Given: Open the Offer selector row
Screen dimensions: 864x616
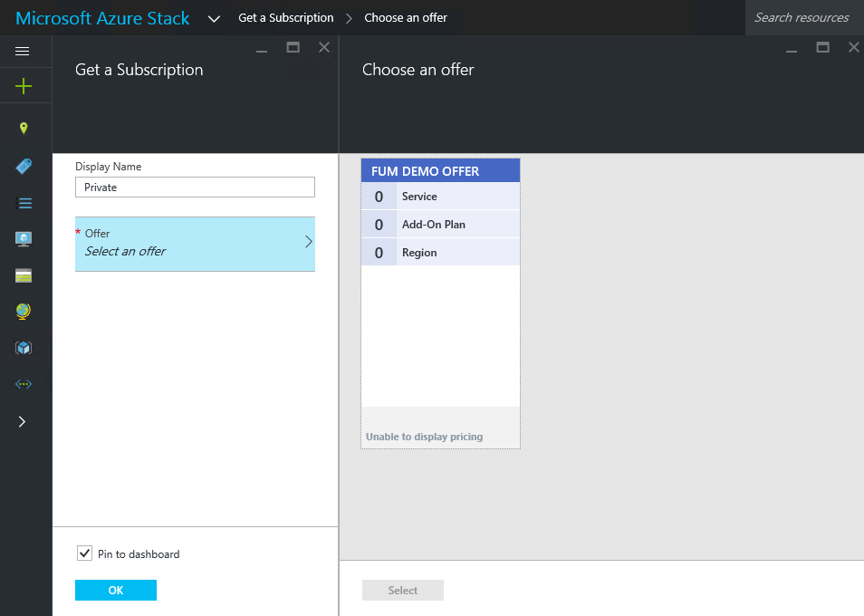Looking at the screenshot, I should tap(195, 244).
